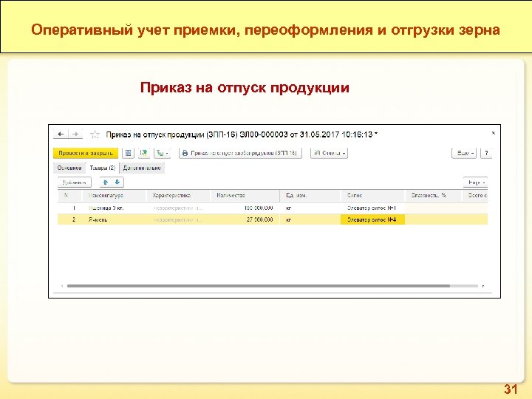The width and height of the screenshot is (532, 399).
Task: Click the 'N' column header
Action: [69, 195]
